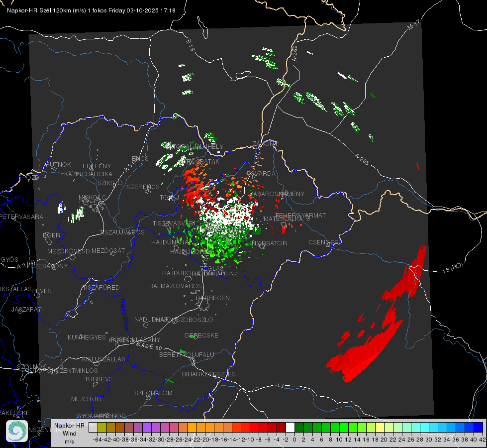Click the Napkor-HR Wind m/s legend label

point(69,433)
